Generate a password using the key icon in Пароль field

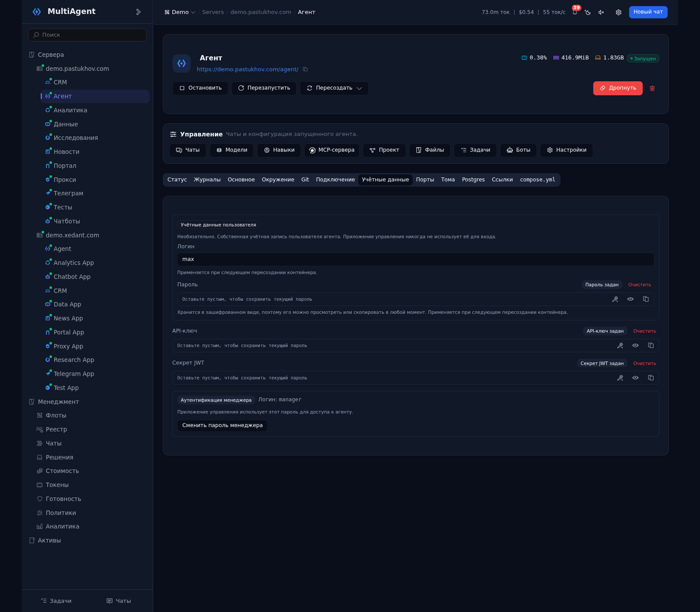pyautogui.click(x=615, y=299)
